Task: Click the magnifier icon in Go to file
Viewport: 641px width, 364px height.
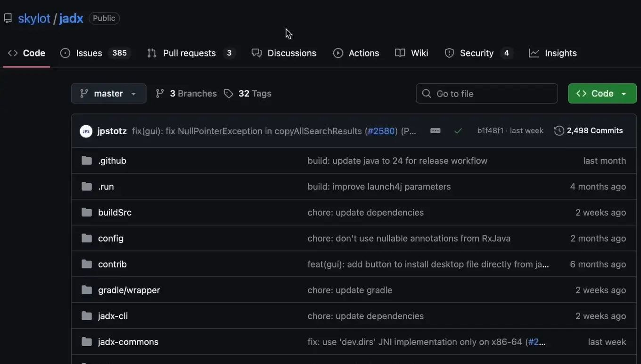Action: point(427,94)
